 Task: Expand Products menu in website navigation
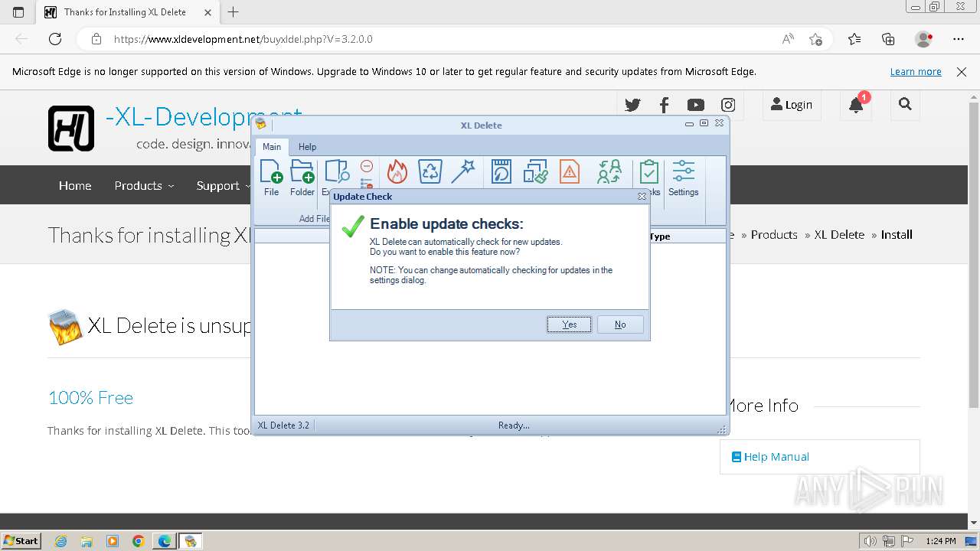coord(144,185)
